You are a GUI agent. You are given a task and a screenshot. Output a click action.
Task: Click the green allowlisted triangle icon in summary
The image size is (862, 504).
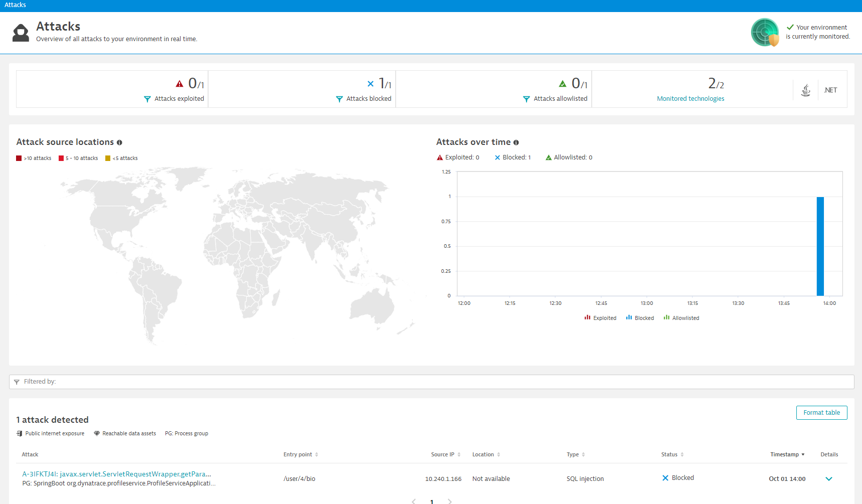pos(563,84)
